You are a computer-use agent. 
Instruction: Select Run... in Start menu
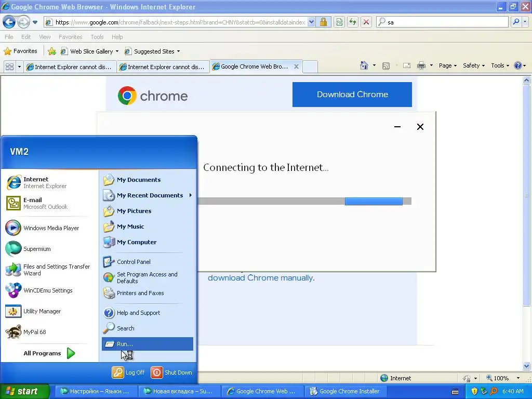coord(148,344)
